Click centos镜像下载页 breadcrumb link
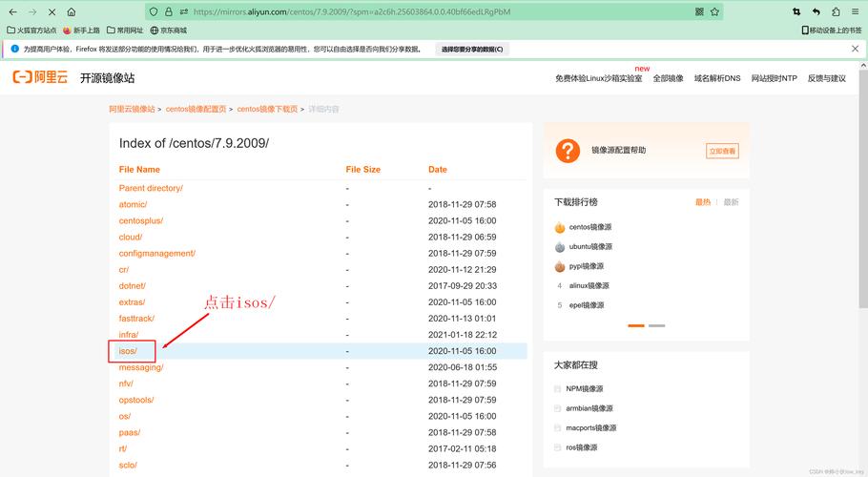The width and height of the screenshot is (868, 477). pyautogui.click(x=267, y=109)
